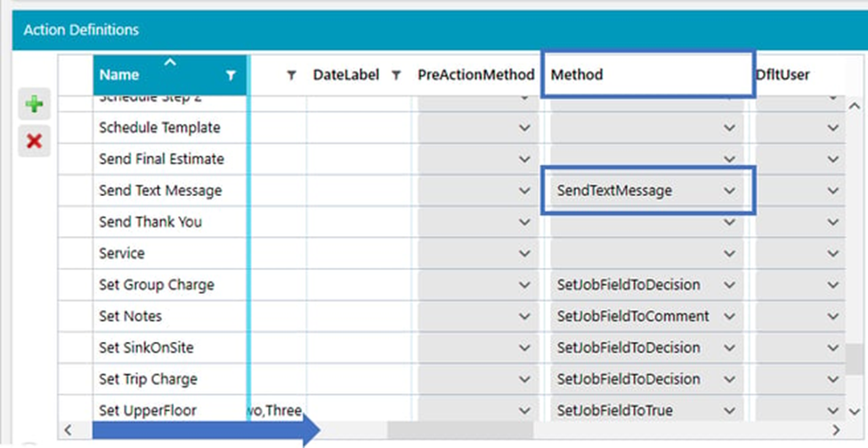Open Method dropdown for Set Trip Charge
The width and height of the screenshot is (868, 448).
pos(730,379)
